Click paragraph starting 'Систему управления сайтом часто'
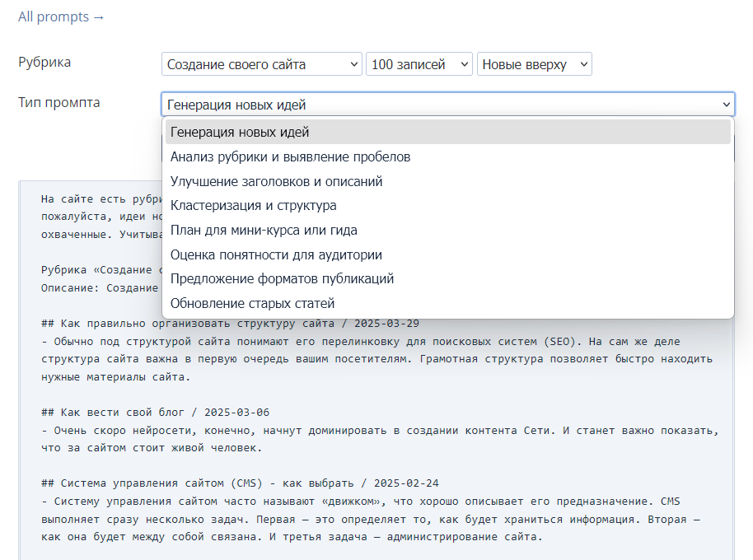753x560 pixels. [x=370, y=519]
